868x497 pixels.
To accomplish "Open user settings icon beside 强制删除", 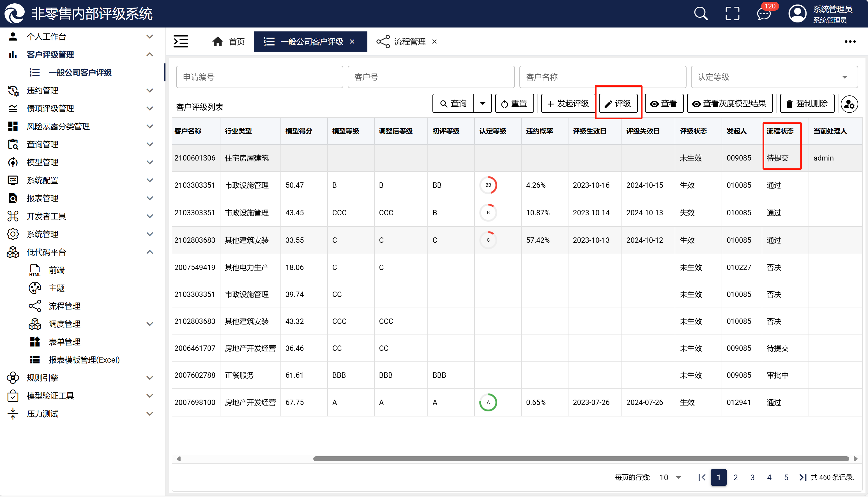I will pyautogui.click(x=849, y=104).
